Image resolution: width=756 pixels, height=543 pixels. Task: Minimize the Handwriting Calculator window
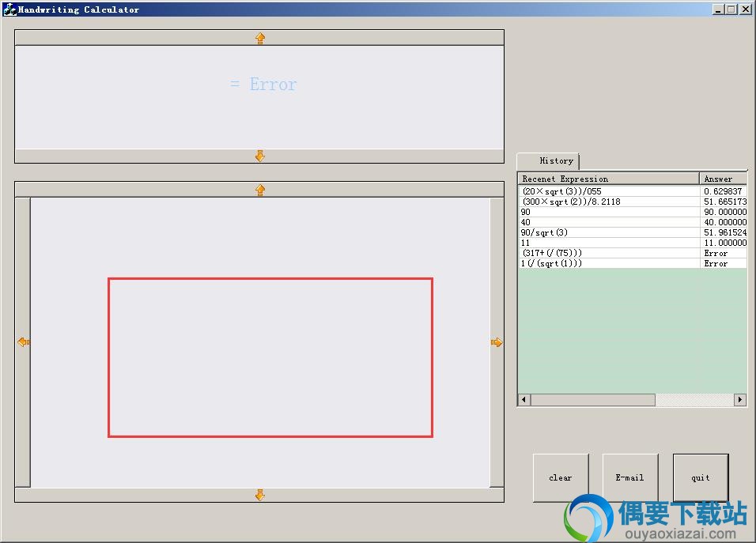[718, 9]
